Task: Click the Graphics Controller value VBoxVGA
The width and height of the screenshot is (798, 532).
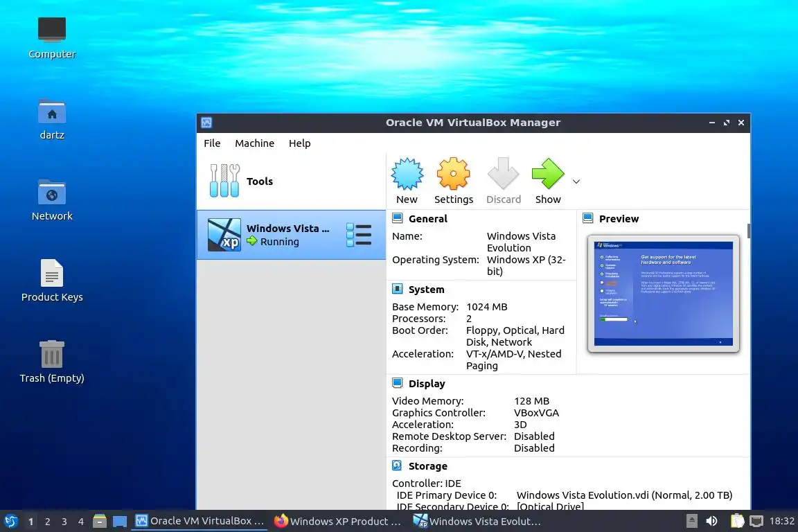Action: point(536,413)
